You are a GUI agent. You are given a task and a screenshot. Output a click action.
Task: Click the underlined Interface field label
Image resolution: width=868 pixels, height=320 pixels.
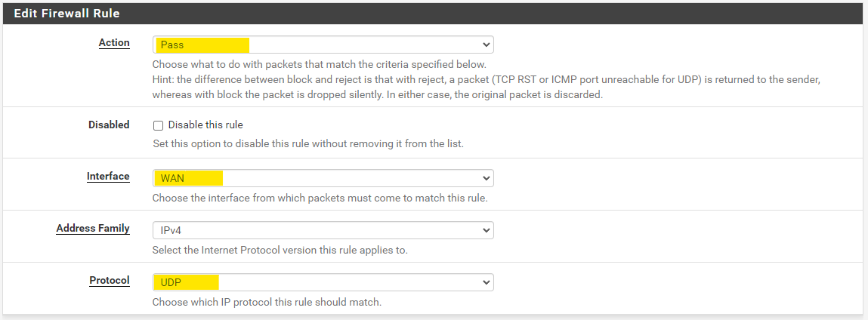[x=108, y=177]
